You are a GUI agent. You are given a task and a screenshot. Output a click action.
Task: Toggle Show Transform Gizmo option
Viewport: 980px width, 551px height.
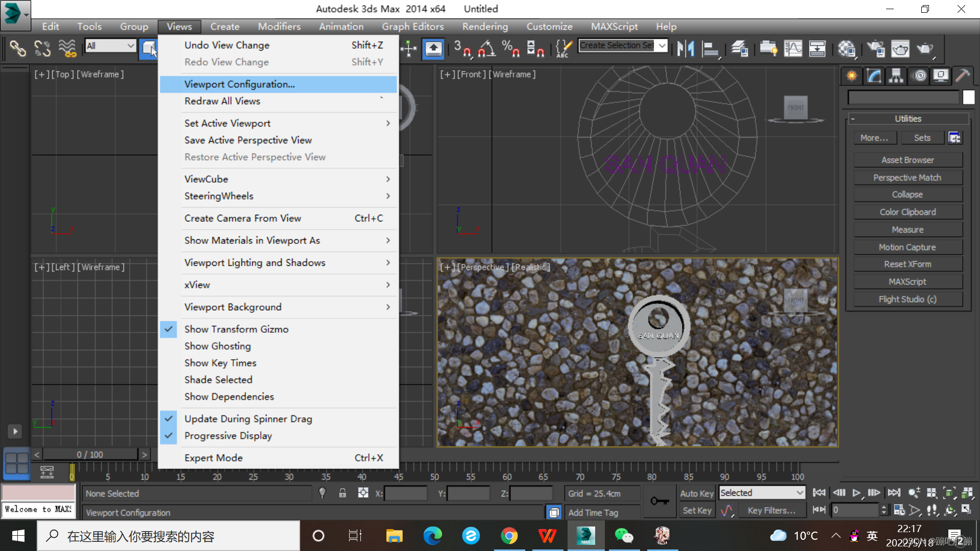tap(236, 329)
